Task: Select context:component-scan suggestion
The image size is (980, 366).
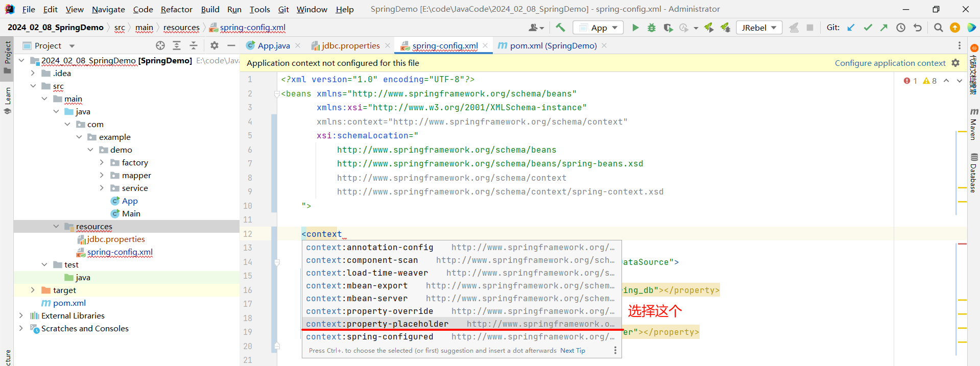Action: point(462,260)
